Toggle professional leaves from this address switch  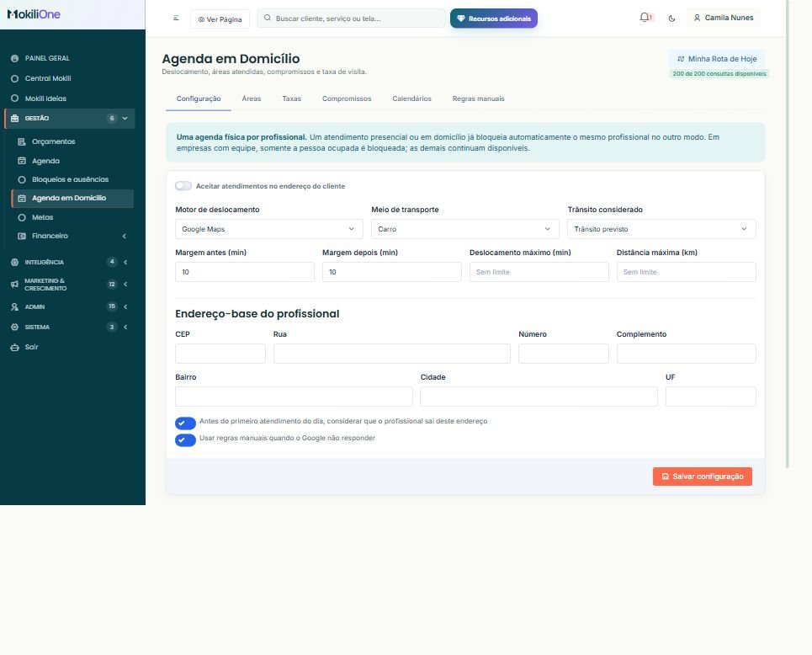(185, 423)
